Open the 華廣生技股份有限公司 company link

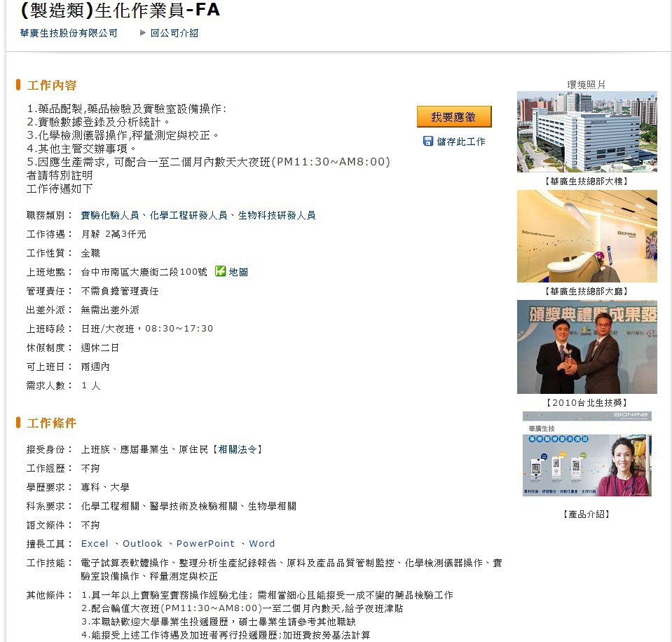(69, 33)
